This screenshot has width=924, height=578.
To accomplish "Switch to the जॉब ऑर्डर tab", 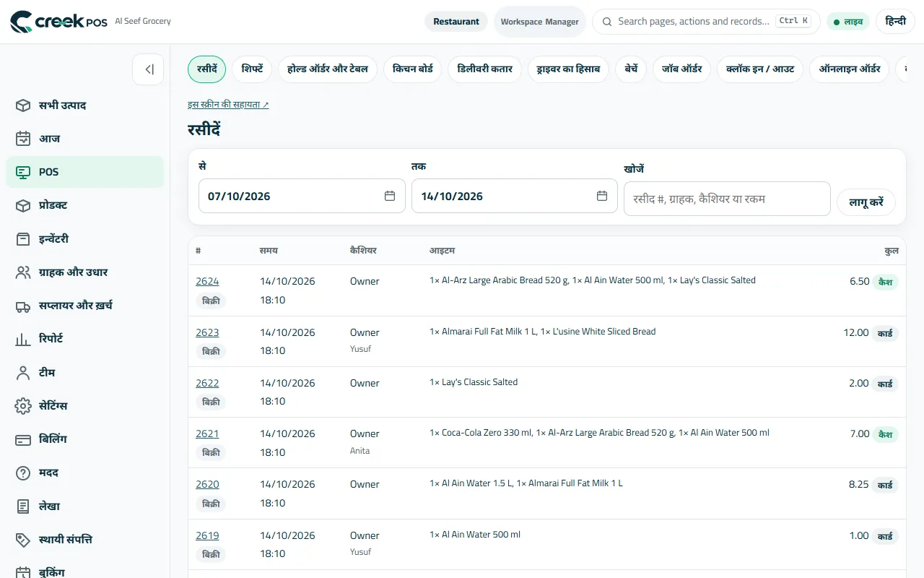I will (682, 69).
